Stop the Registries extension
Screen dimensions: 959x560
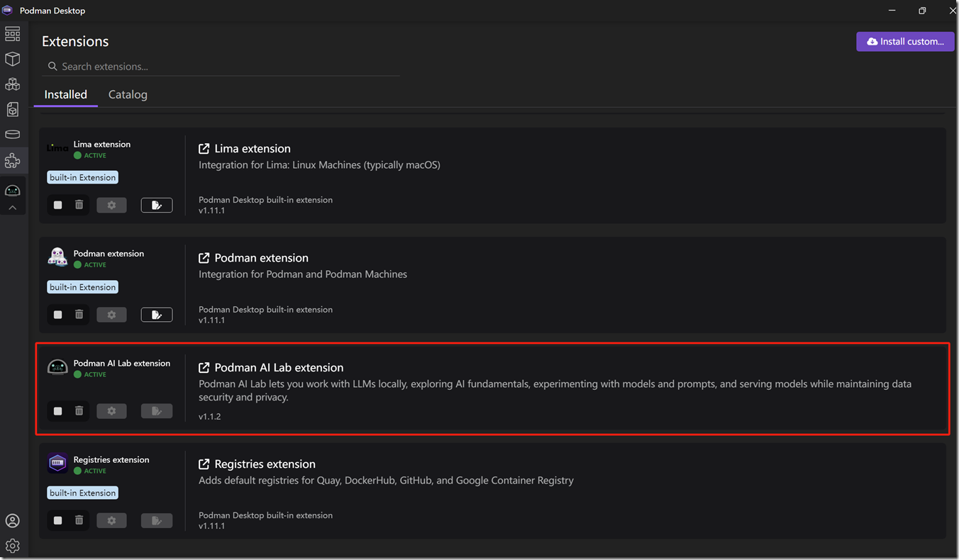coord(58,520)
